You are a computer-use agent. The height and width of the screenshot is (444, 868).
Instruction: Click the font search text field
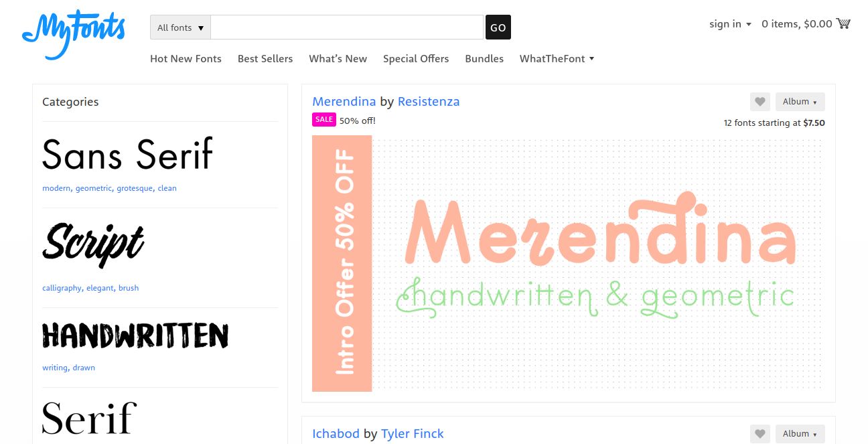coord(347,27)
